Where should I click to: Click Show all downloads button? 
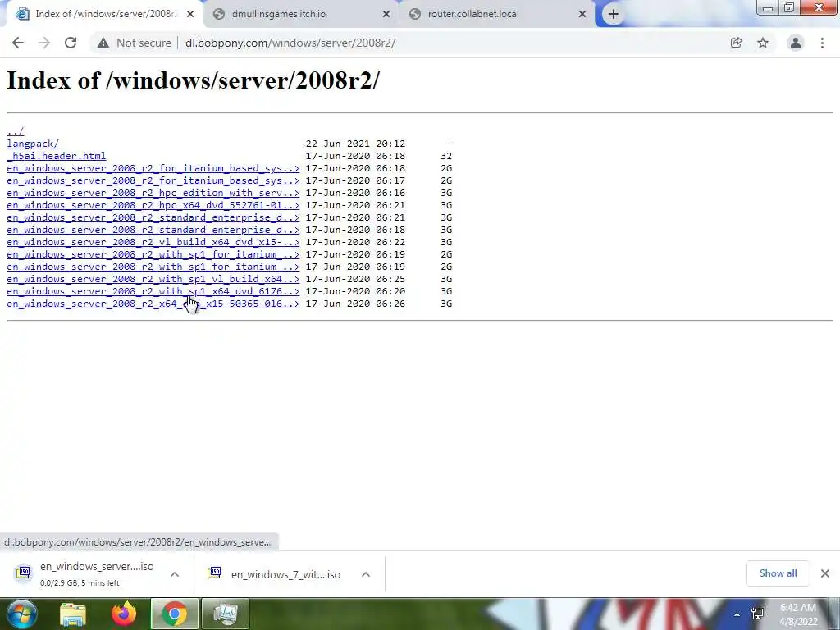(778, 573)
